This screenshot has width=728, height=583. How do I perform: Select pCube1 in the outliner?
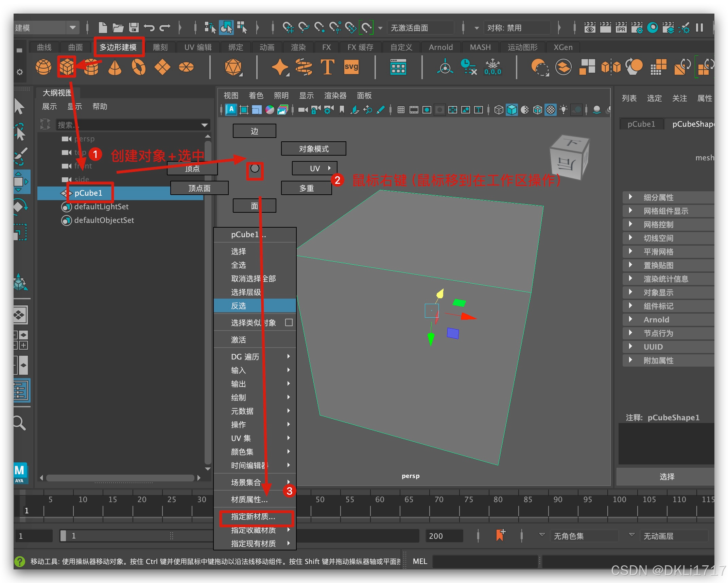coord(88,193)
